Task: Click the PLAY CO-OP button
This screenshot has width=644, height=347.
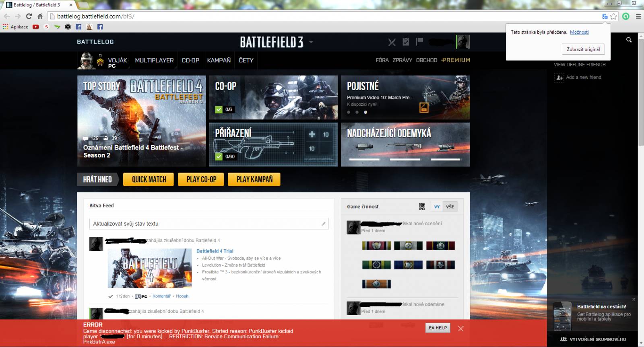Action: (x=201, y=179)
